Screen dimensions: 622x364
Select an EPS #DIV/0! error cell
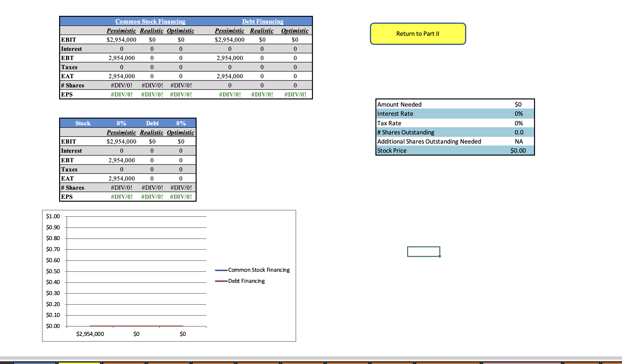point(121,94)
